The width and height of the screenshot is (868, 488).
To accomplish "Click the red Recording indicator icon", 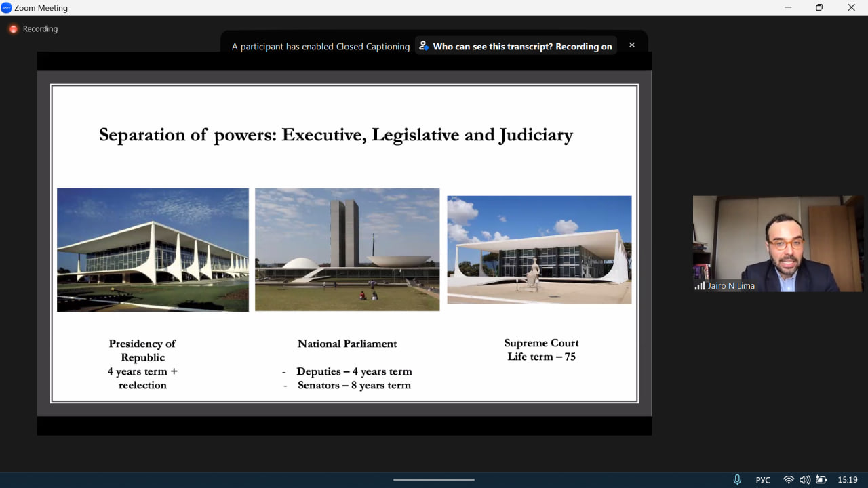I will [13, 29].
